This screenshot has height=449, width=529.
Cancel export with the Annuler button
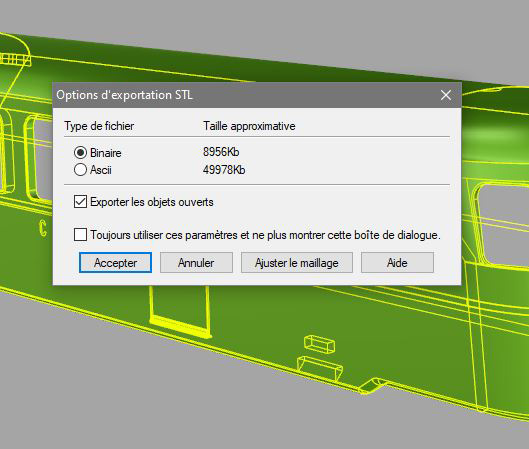tap(196, 262)
